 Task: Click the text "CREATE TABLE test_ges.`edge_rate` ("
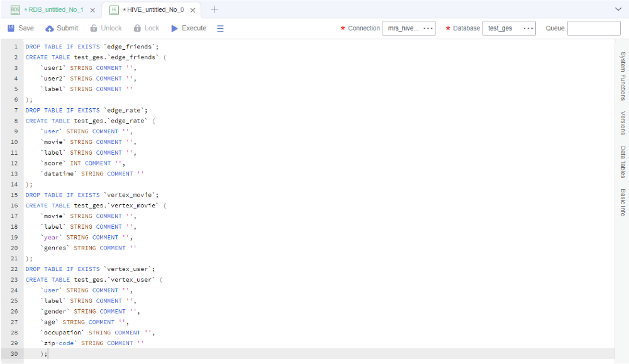click(90, 121)
